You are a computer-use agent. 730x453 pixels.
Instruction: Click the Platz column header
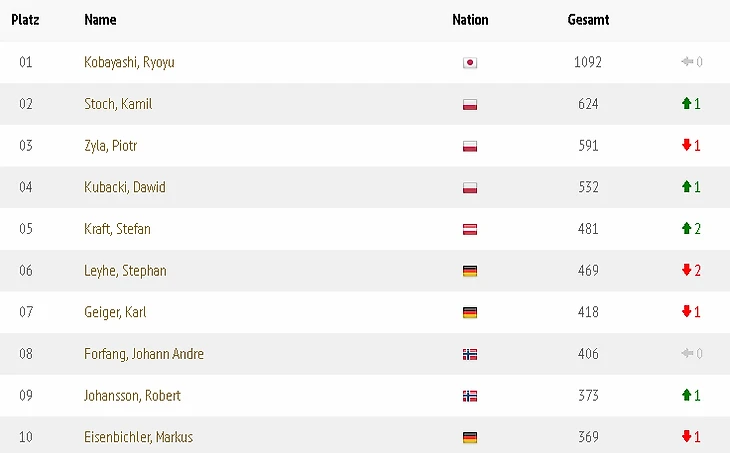(25, 20)
